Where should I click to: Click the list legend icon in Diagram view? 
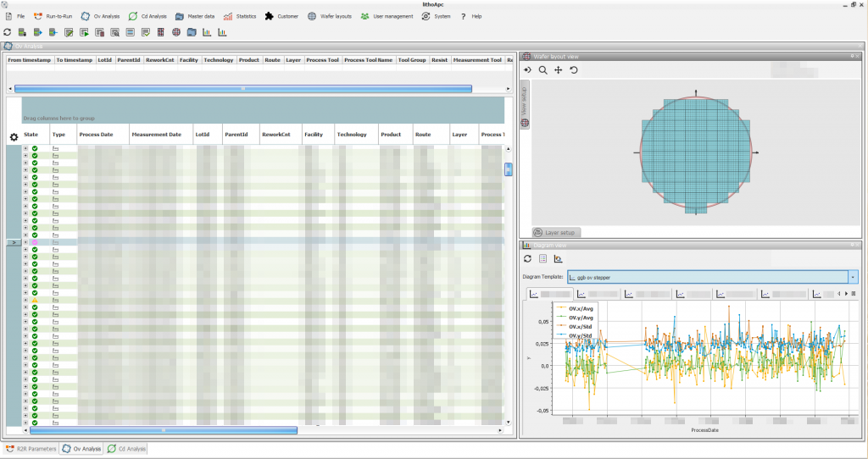pyautogui.click(x=543, y=259)
